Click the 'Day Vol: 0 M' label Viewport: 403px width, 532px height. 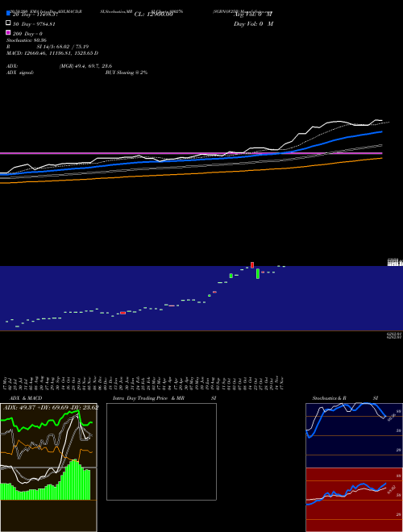coord(253,23)
